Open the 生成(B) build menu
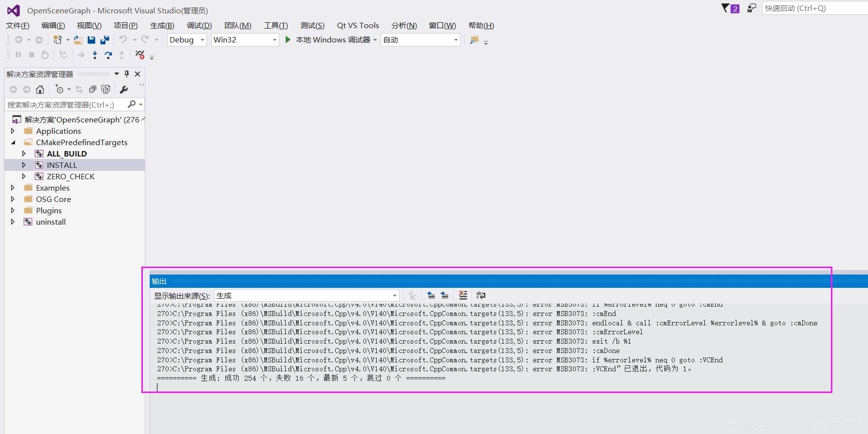Image resolution: width=868 pixels, height=434 pixels. pos(162,26)
